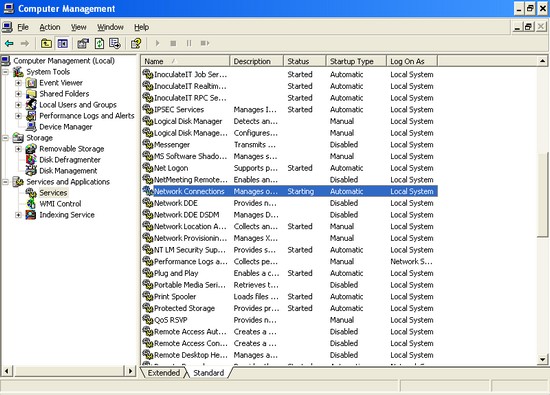550x395 pixels.
Task: Click the Help toolbar icon
Action: click(136, 43)
